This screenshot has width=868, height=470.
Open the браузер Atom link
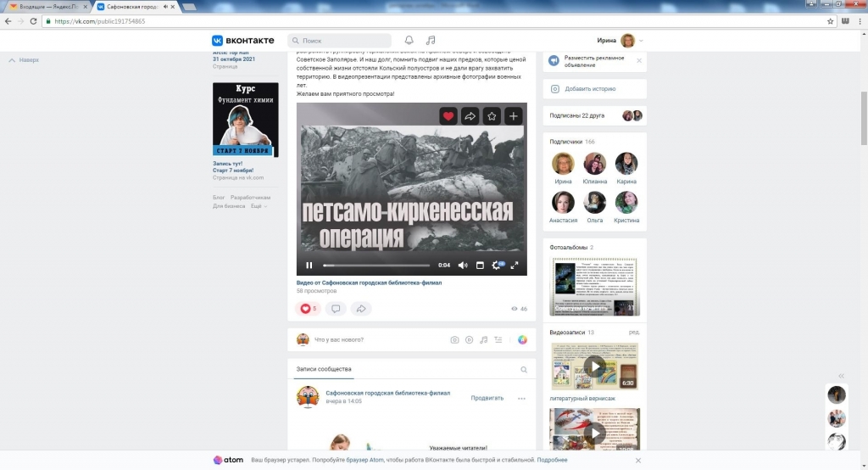pos(364,460)
